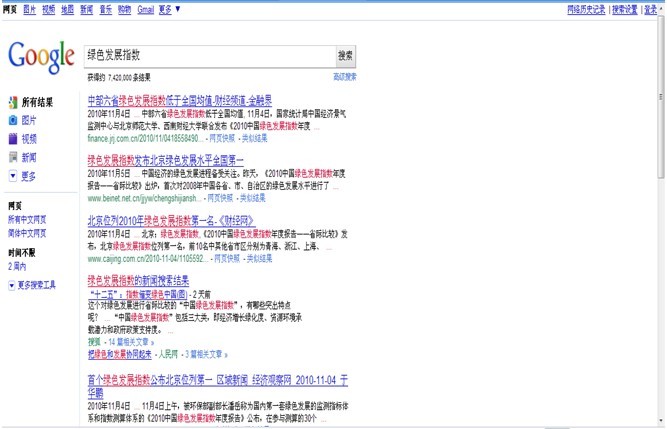The width and height of the screenshot is (667, 429).
Task: Click 登录 link at top right
Action: click(x=650, y=10)
